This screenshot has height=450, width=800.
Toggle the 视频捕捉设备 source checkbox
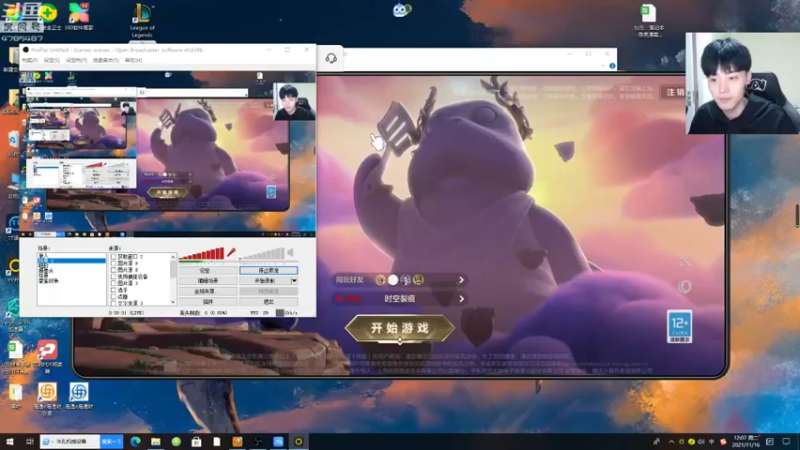[113, 277]
